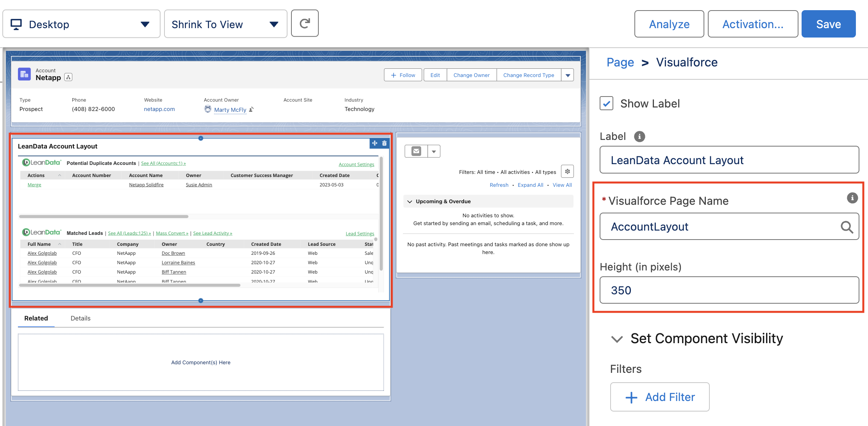Click the See All Accounts link
This screenshot has height=426, width=868.
coord(163,163)
